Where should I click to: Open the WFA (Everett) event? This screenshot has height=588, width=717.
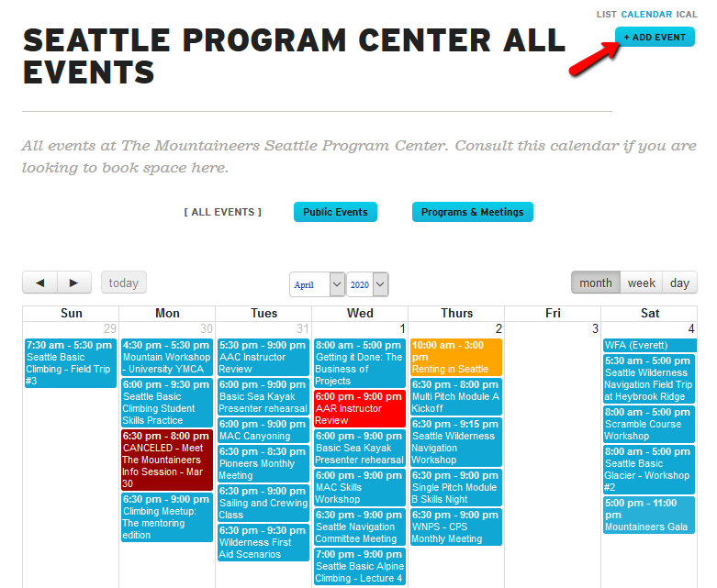pos(649,345)
